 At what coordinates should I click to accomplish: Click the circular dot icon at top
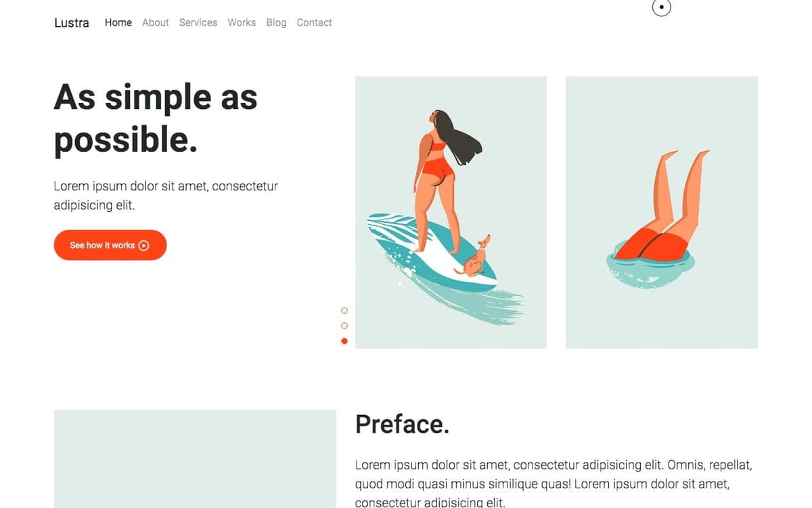(x=661, y=7)
